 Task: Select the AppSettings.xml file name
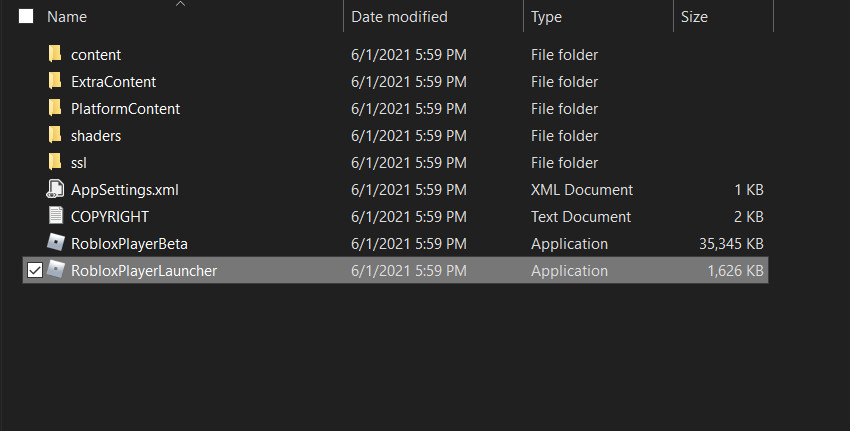(125, 189)
